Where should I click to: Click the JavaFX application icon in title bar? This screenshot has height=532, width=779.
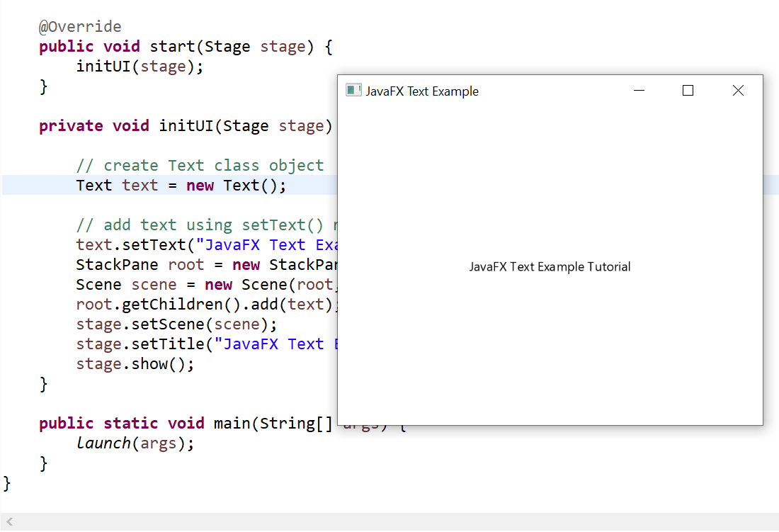[x=353, y=90]
